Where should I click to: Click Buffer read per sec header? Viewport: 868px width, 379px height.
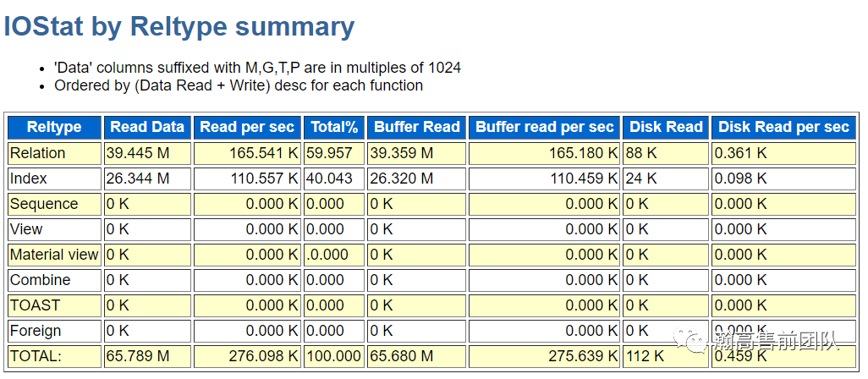545,127
